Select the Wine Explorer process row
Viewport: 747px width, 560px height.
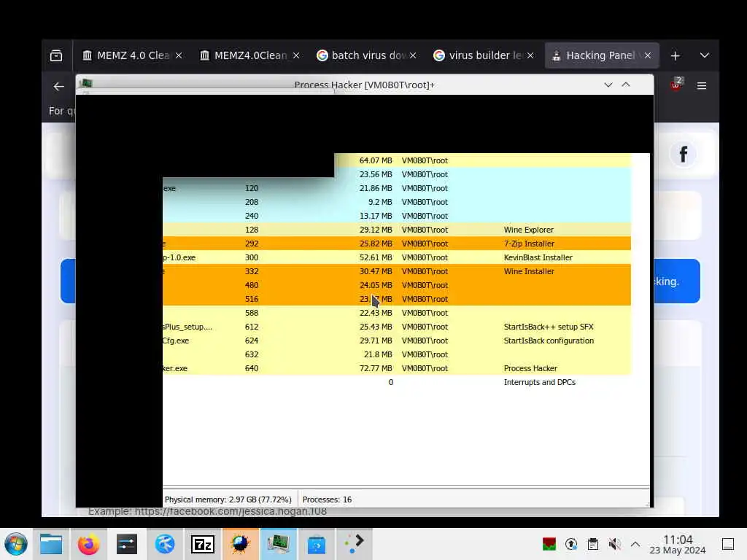(396, 230)
